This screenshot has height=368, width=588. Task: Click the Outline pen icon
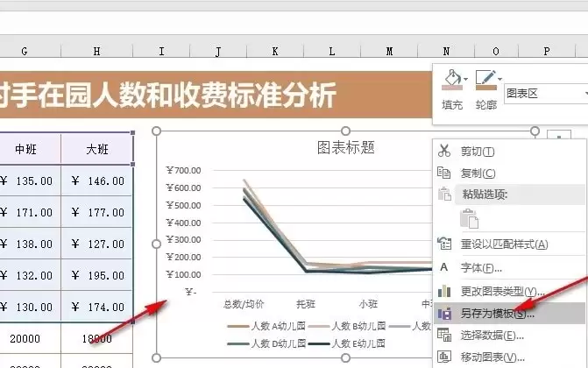tap(485, 78)
